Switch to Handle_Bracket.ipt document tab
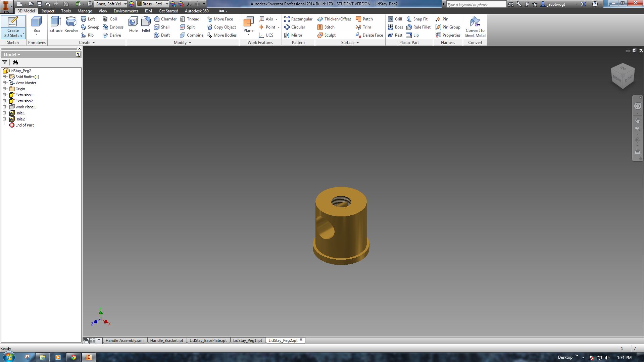 (166, 341)
